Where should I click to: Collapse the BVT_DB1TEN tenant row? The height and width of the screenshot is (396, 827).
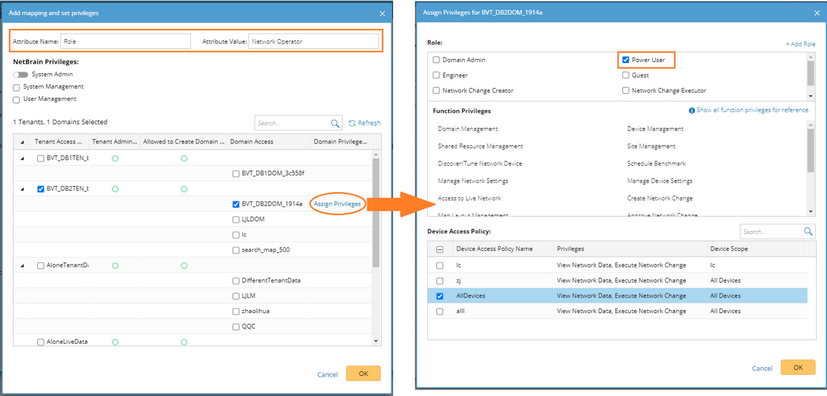pyautogui.click(x=22, y=158)
